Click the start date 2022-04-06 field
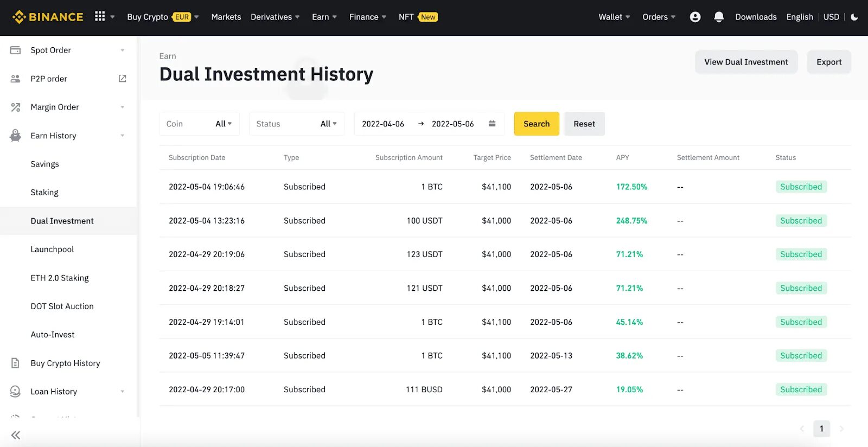 tap(383, 124)
